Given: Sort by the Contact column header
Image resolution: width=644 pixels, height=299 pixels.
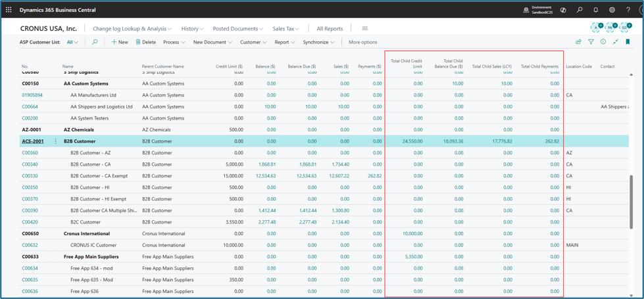Looking at the screenshot, I should [x=607, y=66].
